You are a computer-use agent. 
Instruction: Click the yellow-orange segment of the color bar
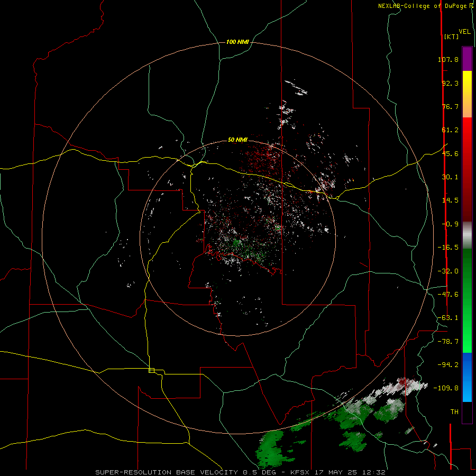467,94
